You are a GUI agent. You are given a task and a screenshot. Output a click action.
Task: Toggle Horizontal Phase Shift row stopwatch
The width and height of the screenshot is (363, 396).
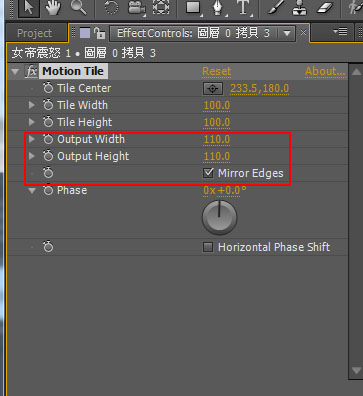[x=48, y=247]
